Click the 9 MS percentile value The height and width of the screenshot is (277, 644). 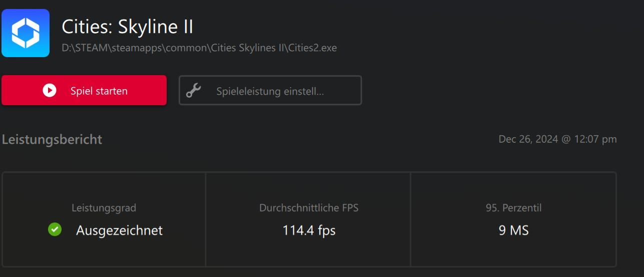tap(513, 230)
